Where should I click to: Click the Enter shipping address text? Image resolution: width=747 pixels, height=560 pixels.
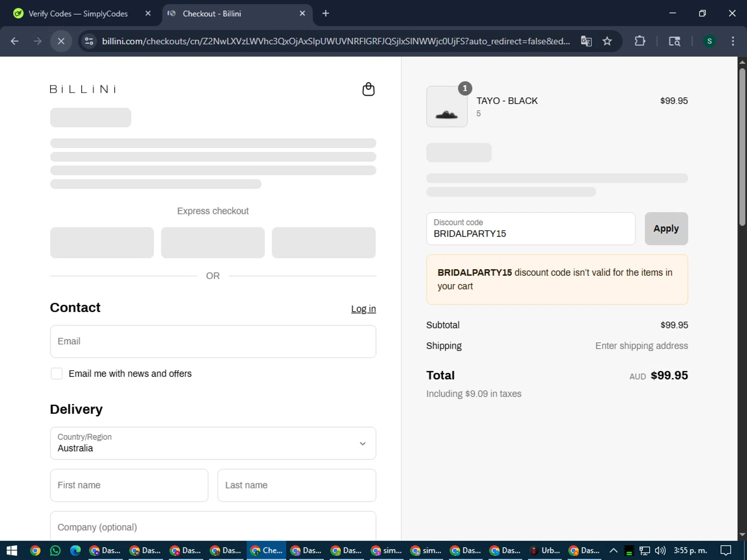pos(641,346)
